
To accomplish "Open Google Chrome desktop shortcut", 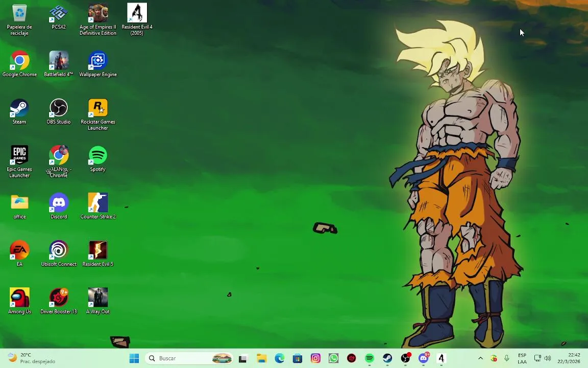I will click(19, 64).
